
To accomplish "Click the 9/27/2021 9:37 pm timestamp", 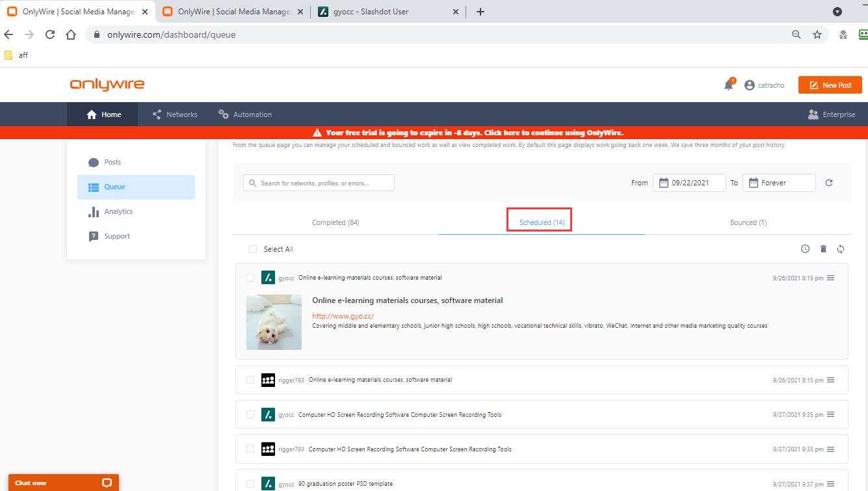I will [798, 484].
